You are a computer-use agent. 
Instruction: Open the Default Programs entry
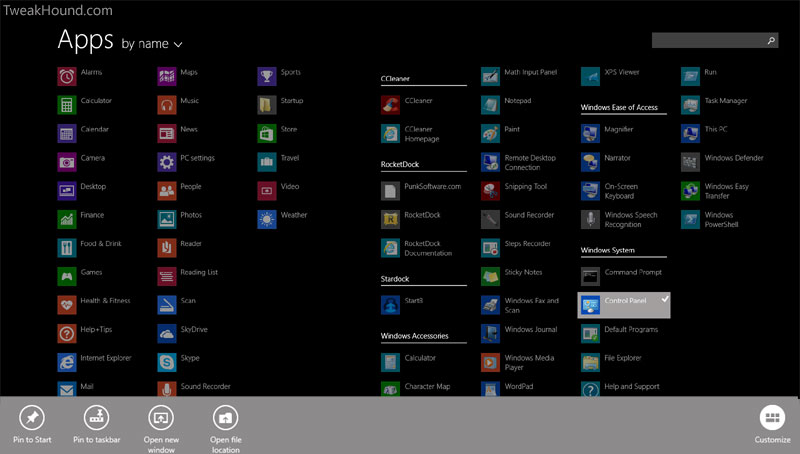point(619,334)
